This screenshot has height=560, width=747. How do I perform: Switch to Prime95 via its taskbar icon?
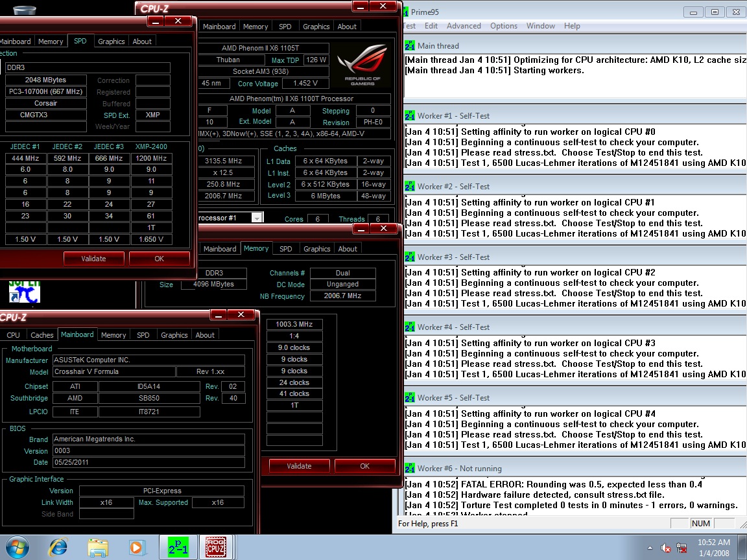click(178, 547)
